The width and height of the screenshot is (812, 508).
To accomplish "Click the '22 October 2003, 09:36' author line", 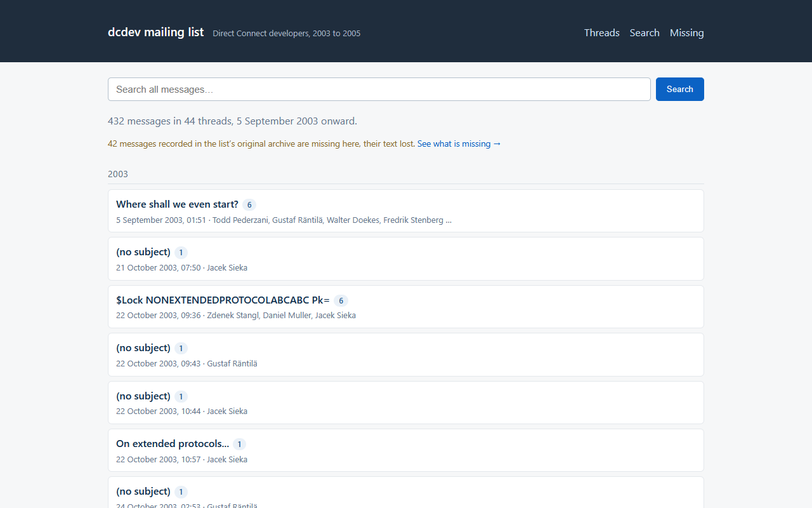I will click(236, 316).
